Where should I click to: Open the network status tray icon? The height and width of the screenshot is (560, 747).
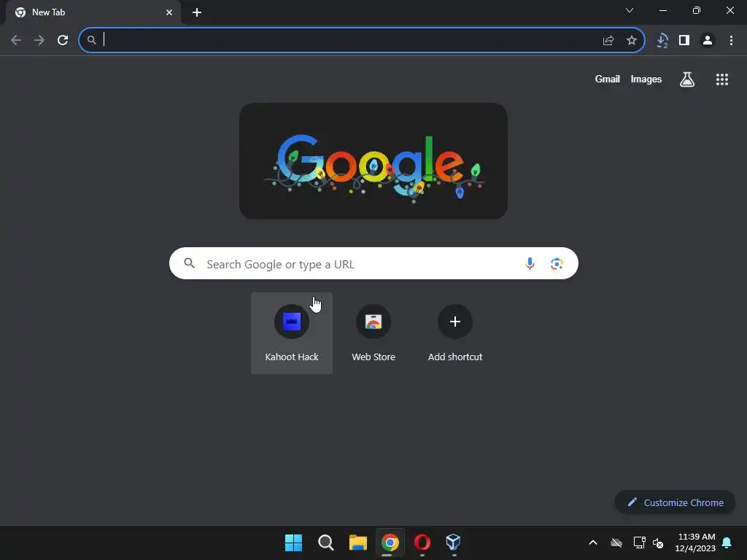point(639,542)
